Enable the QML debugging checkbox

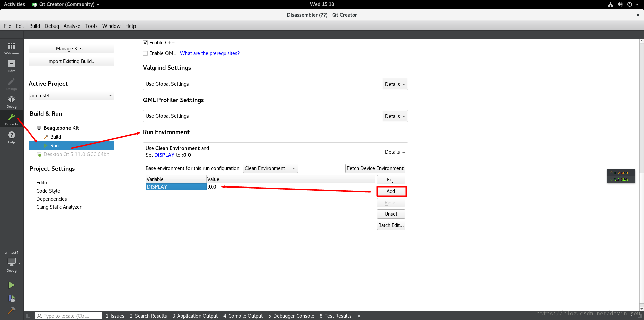tap(145, 53)
